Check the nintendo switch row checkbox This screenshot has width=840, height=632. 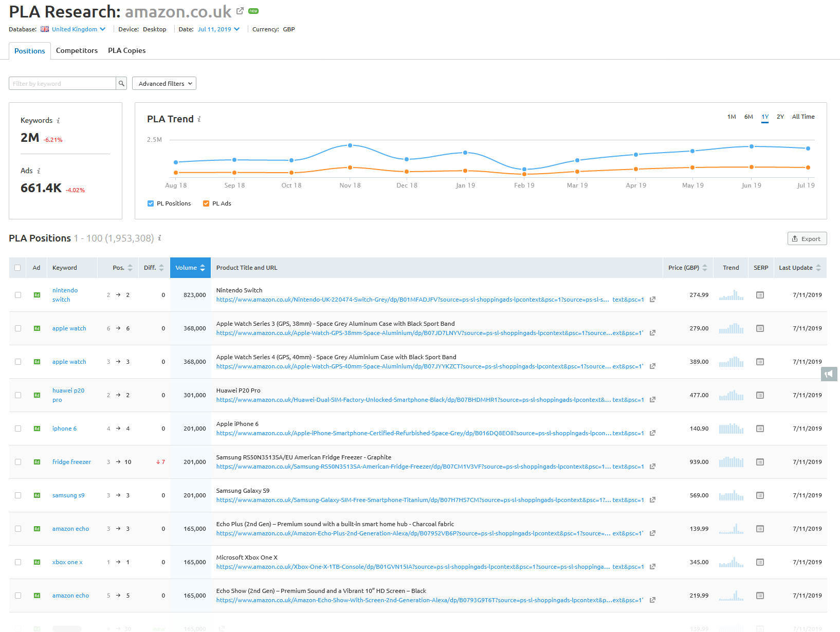click(x=18, y=295)
